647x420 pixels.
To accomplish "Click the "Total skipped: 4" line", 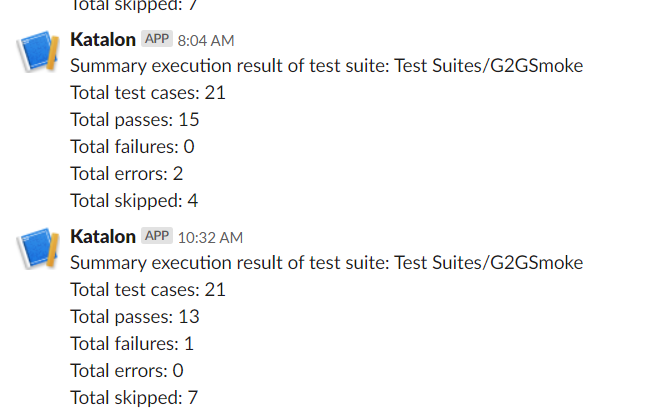I will coord(134,200).
